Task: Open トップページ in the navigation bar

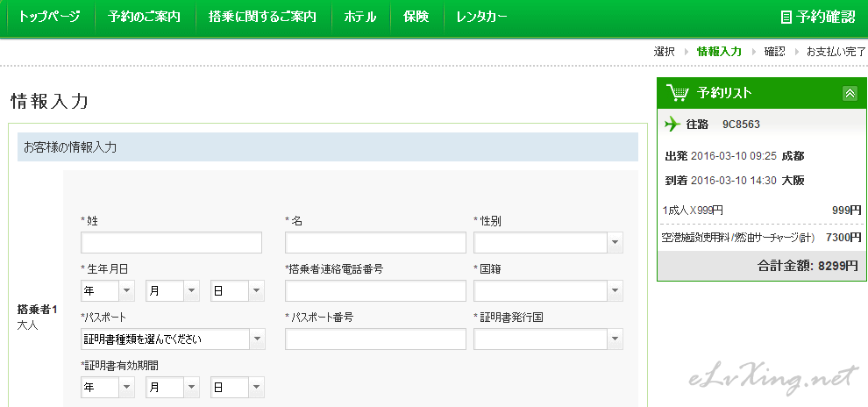Action: pos(49,17)
